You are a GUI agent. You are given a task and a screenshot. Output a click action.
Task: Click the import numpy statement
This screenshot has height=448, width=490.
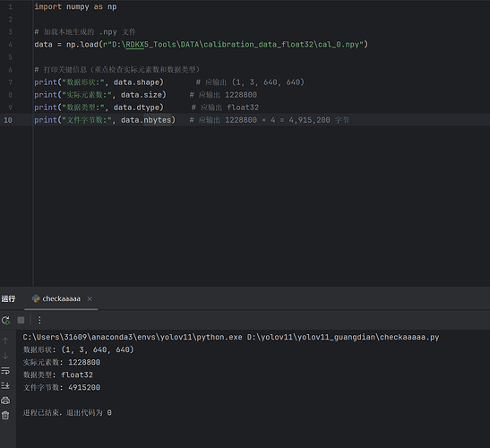coord(75,6)
